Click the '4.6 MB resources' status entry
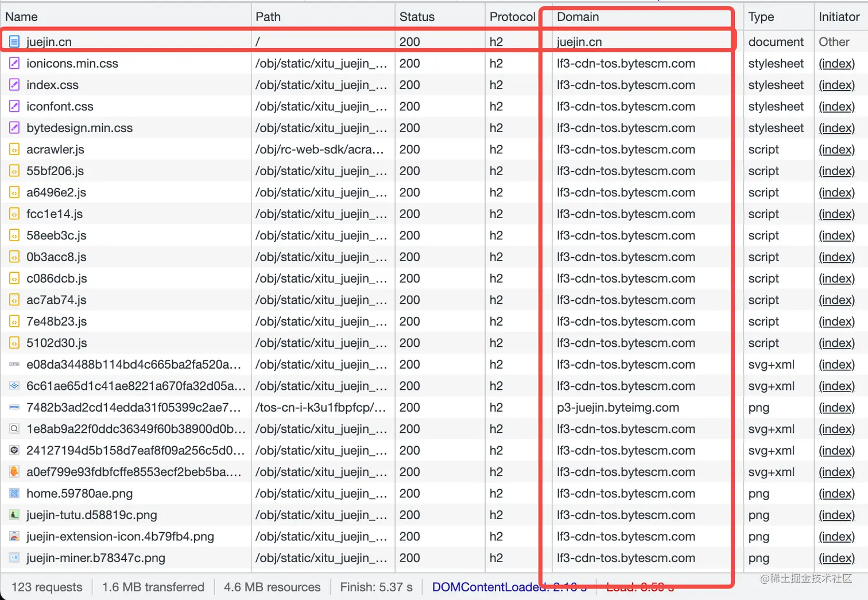This screenshot has width=868, height=600. 272,587
